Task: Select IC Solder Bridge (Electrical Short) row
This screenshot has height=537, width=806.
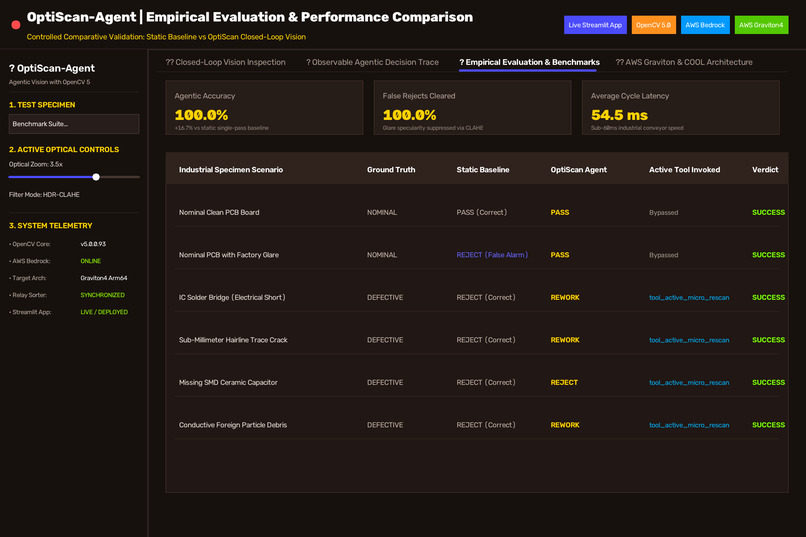Action: [x=477, y=298]
